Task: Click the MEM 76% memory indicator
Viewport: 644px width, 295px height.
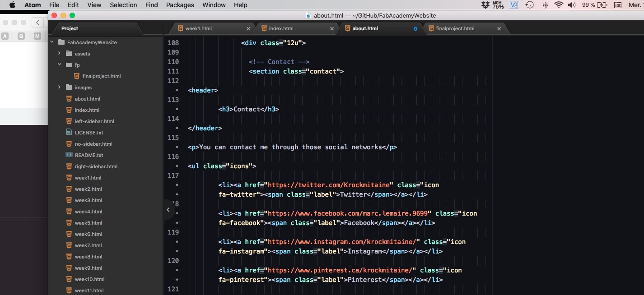Action: pyautogui.click(x=498, y=5)
